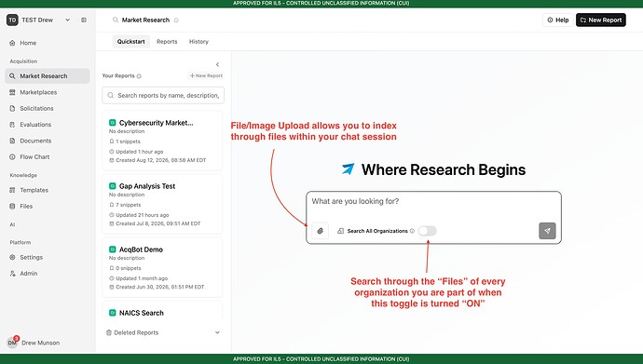Image resolution: width=643 pixels, height=364 pixels.
Task: Click the send arrow button
Action: point(547,231)
